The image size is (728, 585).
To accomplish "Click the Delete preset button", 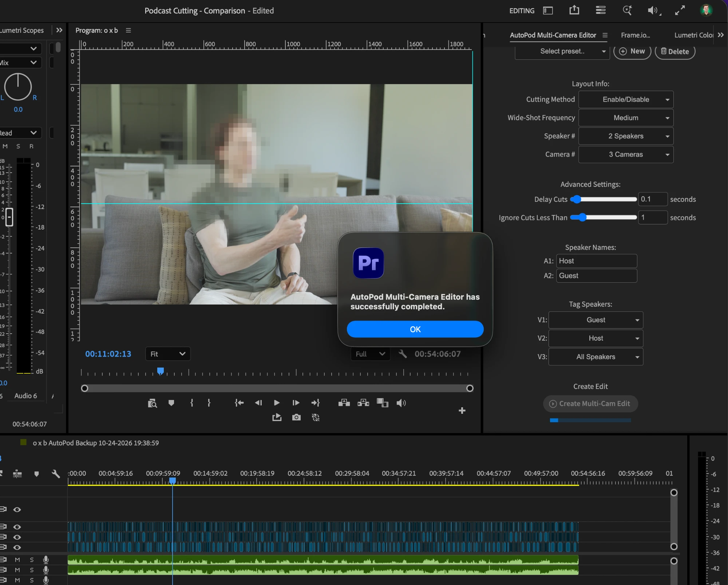I will (x=675, y=51).
